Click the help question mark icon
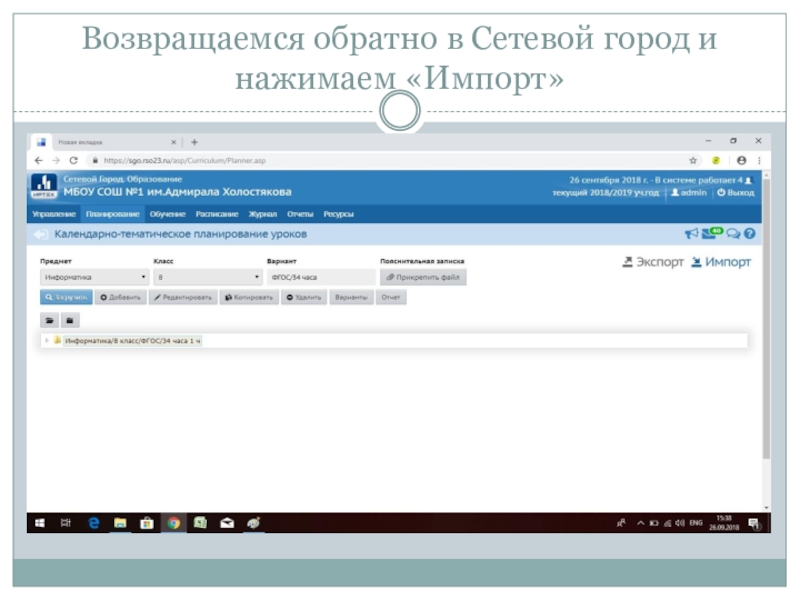 click(x=749, y=233)
